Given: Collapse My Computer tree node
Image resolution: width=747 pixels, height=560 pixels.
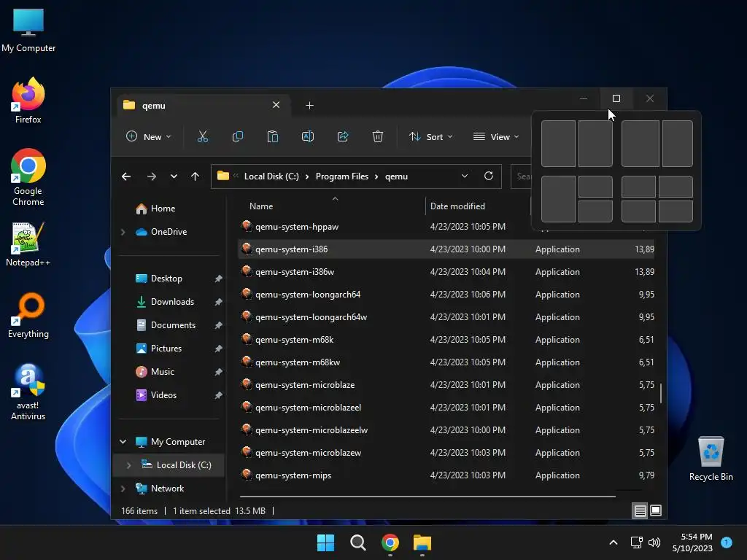Looking at the screenshot, I should point(123,442).
